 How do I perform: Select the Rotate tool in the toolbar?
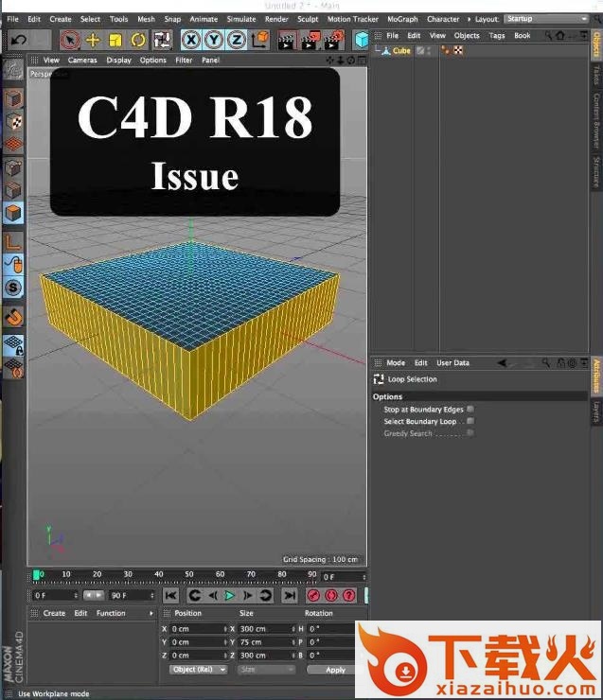tap(138, 40)
